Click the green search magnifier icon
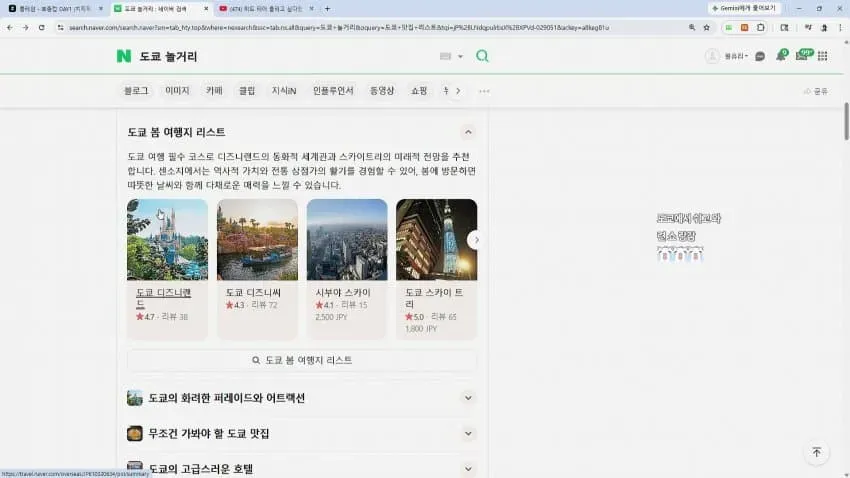 (482, 56)
